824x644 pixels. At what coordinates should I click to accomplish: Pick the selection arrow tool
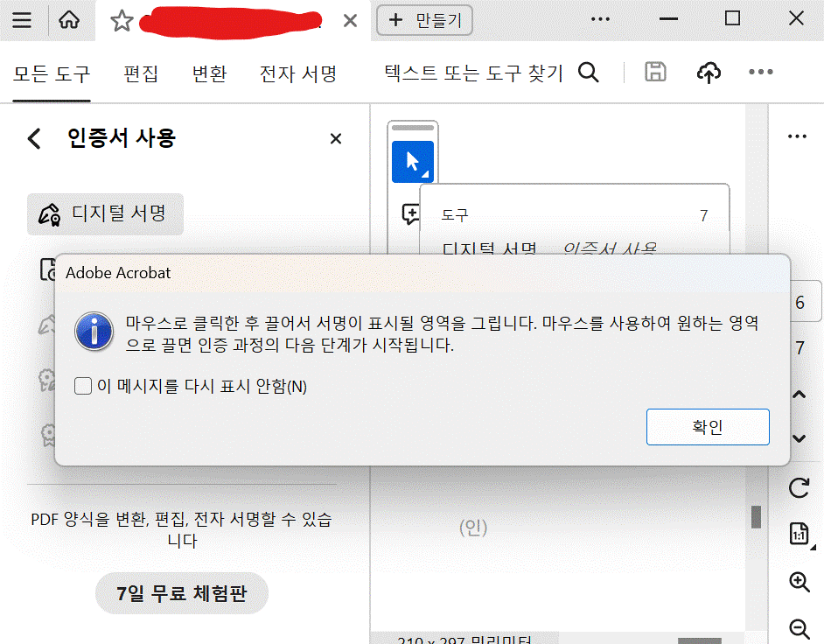coord(413,162)
